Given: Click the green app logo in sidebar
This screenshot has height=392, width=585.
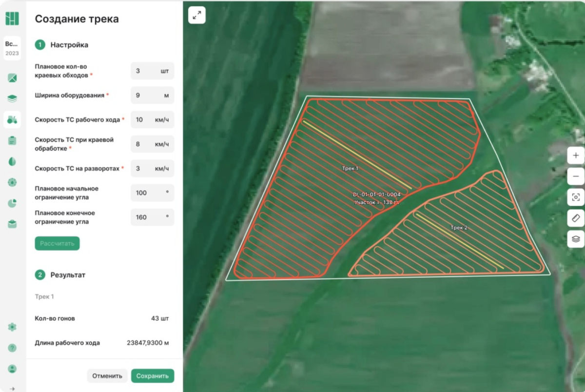Looking at the screenshot, I should tap(12, 19).
